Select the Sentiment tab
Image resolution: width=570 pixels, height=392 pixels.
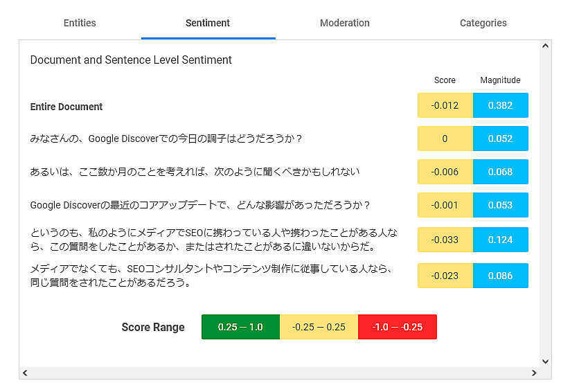(x=208, y=23)
